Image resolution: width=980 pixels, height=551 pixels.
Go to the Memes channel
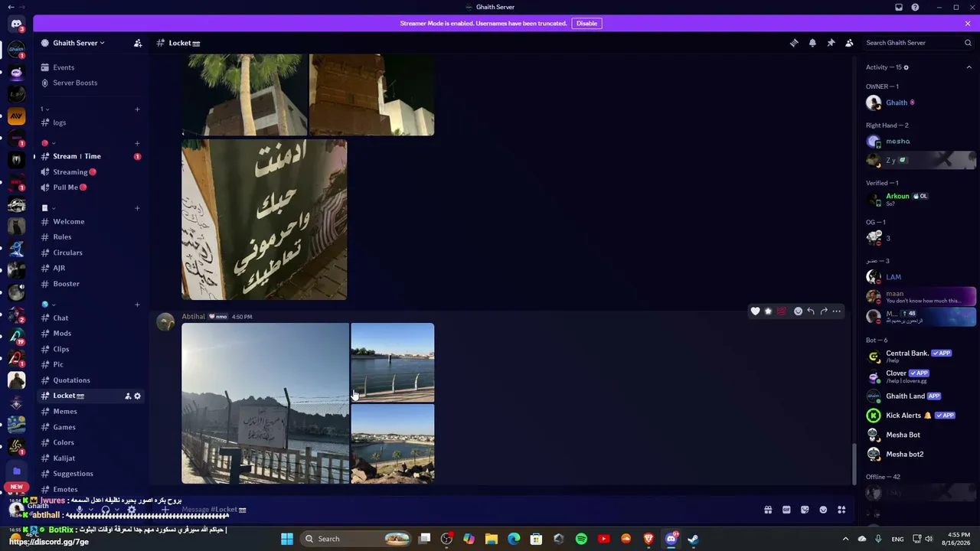click(x=65, y=412)
